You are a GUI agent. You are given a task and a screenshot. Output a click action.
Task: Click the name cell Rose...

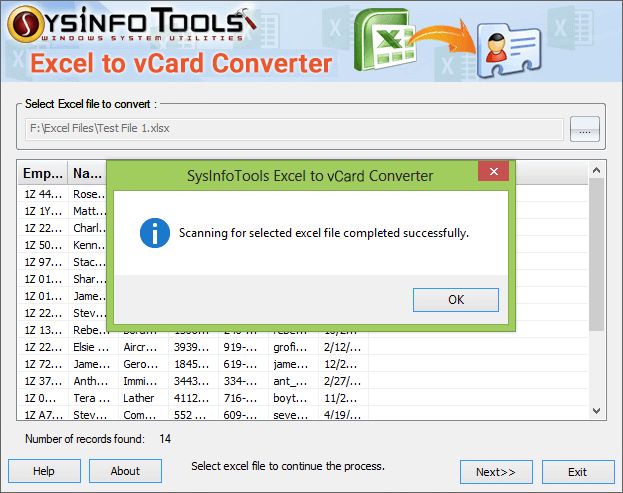pyautogui.click(x=88, y=194)
